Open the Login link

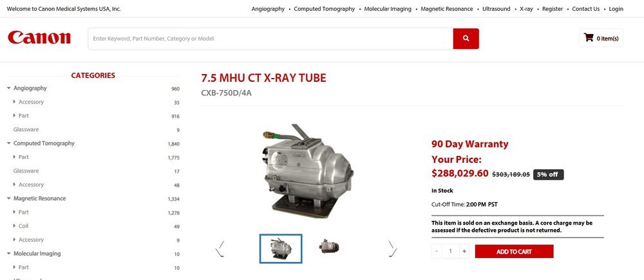(616, 8)
